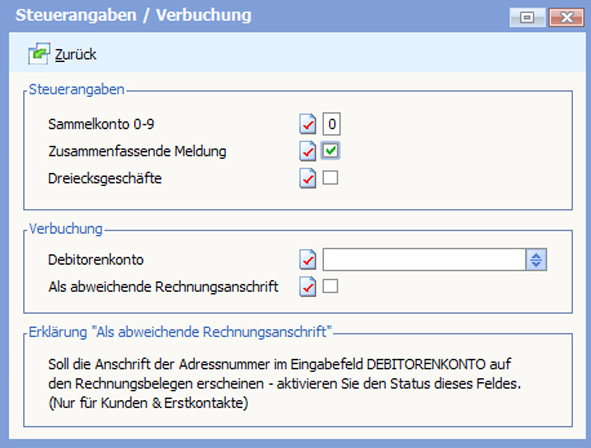The width and height of the screenshot is (591, 448).
Task: Tick the Als abweichende Rechnungsanschrift checkbox
Action: point(330,286)
